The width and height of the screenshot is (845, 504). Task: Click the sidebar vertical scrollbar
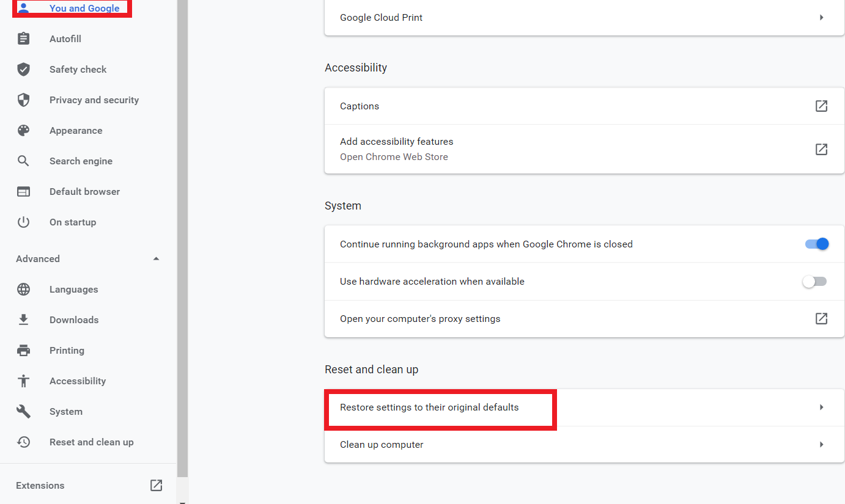182,244
